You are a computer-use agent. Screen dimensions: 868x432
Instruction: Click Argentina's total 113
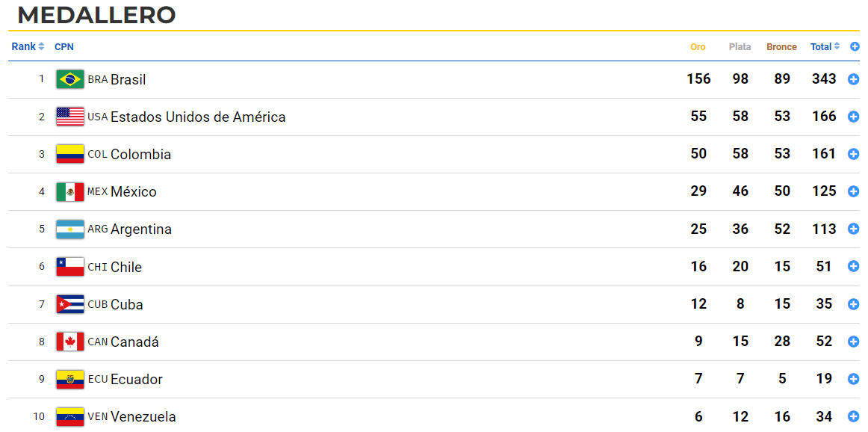[824, 229]
